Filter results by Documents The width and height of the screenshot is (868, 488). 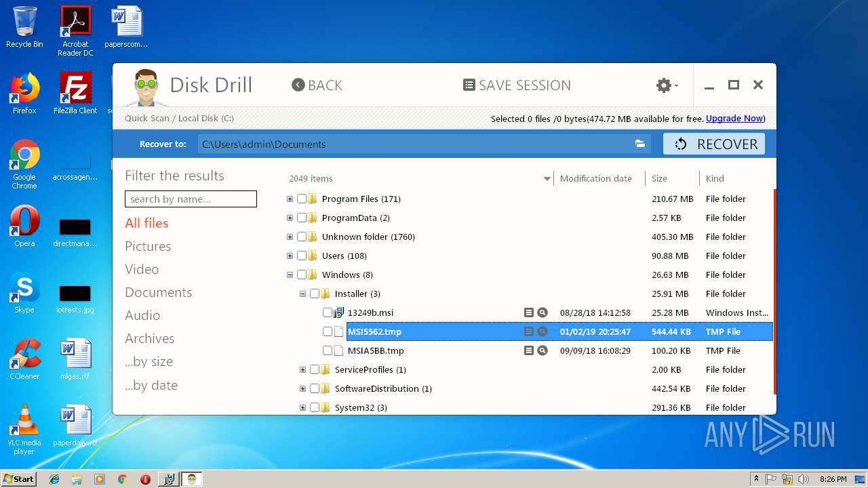(158, 292)
